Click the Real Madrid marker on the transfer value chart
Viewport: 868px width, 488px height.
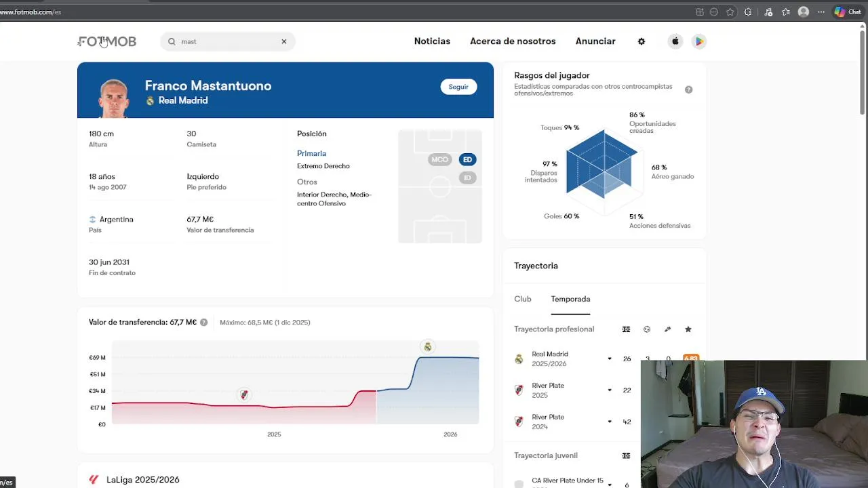(x=427, y=346)
